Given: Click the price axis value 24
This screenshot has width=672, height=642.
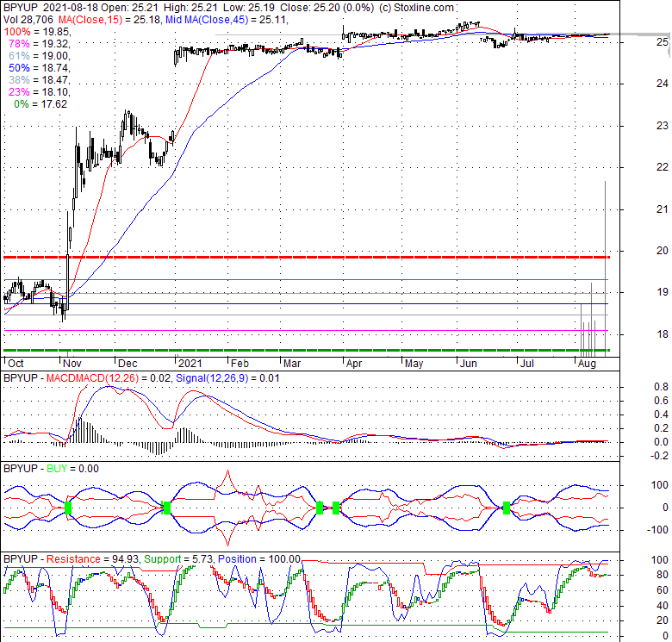Looking at the screenshot, I should coord(663,84).
